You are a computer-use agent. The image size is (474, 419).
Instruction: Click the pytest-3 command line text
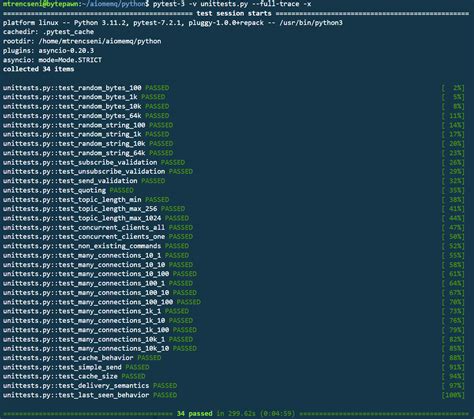click(232, 4)
